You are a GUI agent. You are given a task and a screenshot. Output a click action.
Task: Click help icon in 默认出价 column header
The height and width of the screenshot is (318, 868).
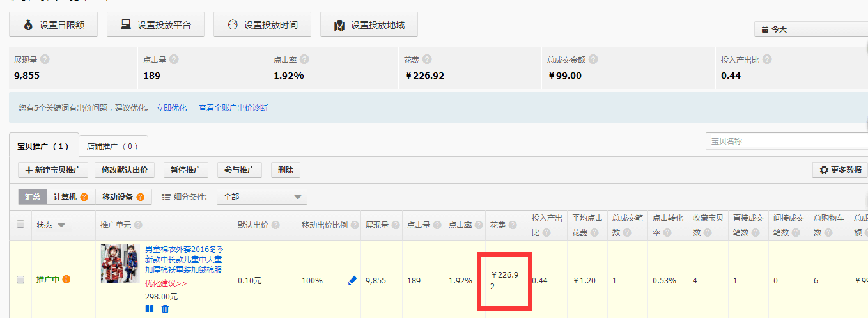pos(275,225)
